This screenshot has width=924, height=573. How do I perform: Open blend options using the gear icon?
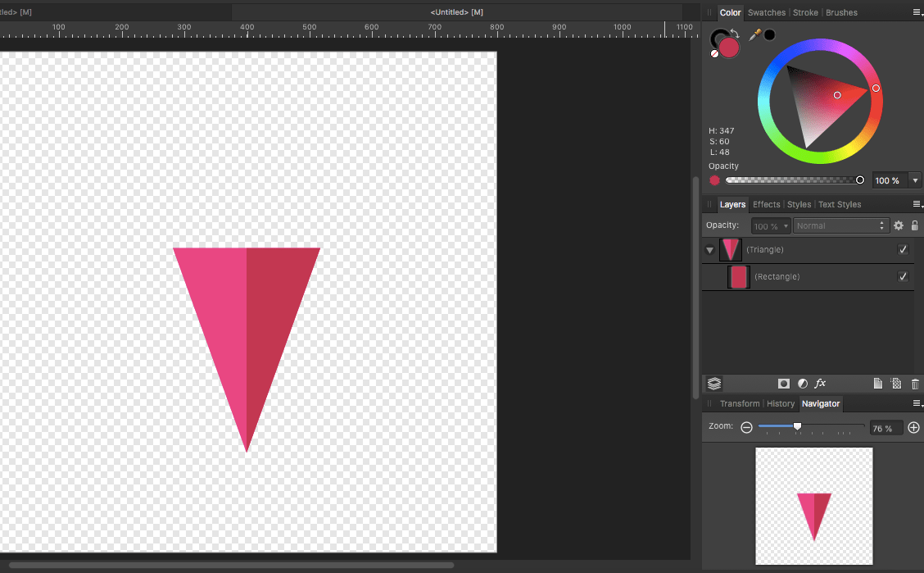click(899, 225)
